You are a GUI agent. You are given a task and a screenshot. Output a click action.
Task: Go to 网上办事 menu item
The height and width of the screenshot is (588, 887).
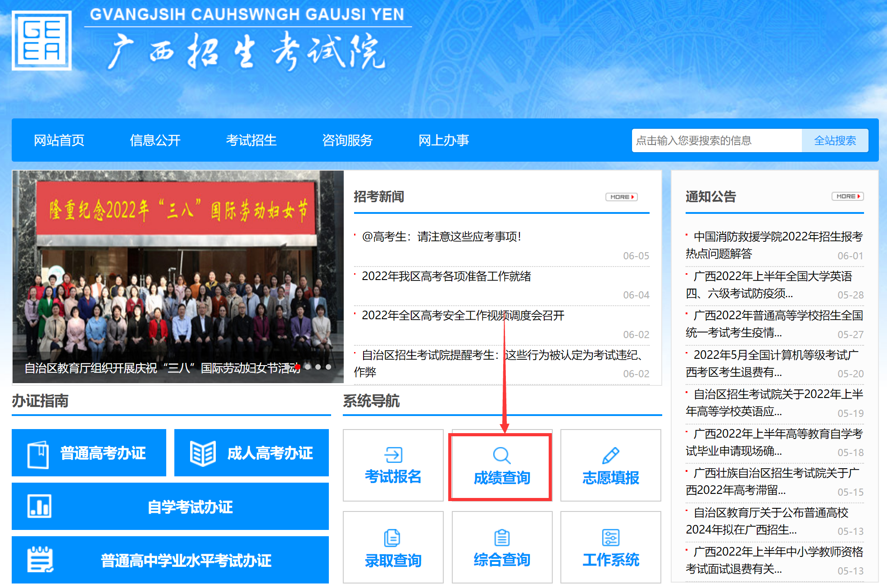[443, 140]
